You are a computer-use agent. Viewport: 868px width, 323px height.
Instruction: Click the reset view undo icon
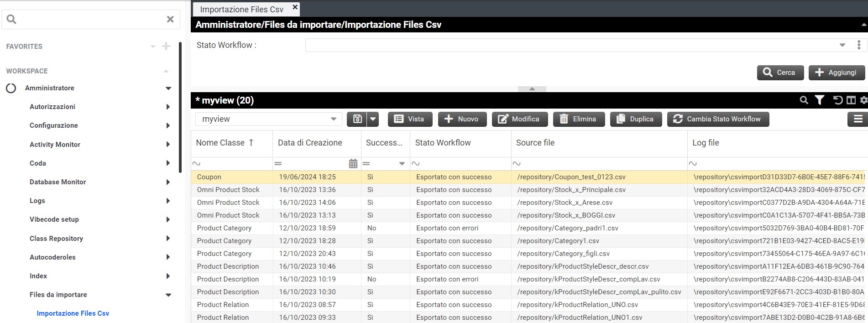click(x=837, y=100)
